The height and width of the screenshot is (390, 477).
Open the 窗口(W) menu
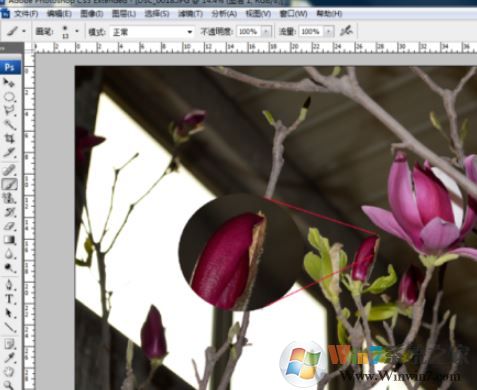pos(293,14)
